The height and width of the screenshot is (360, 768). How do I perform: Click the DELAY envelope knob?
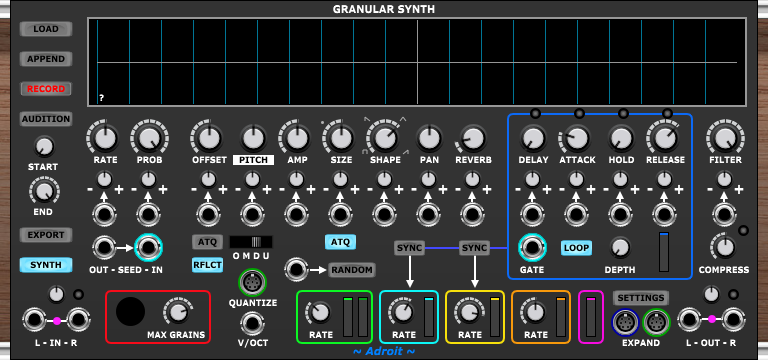tap(532, 138)
